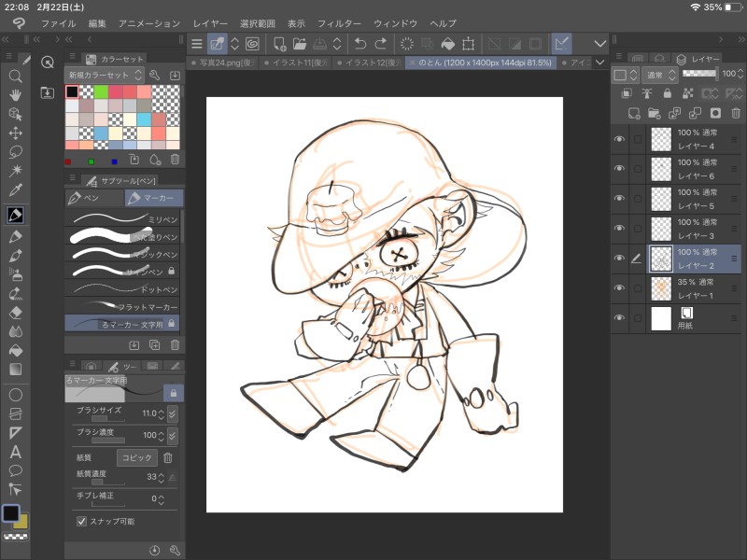
Task: Open the blending mode 通常 dropdown
Action: (659, 75)
